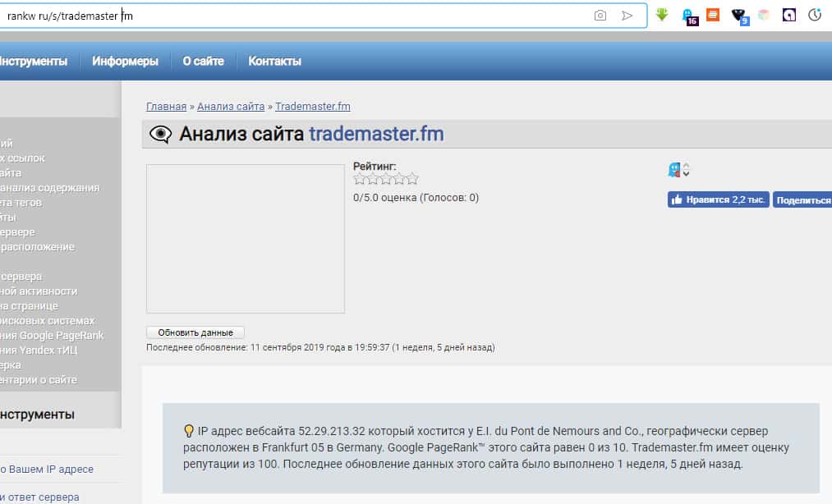Screen dimensions: 832x504
Task: Open the blue ghost extension with badge 16
Action: [689, 16]
